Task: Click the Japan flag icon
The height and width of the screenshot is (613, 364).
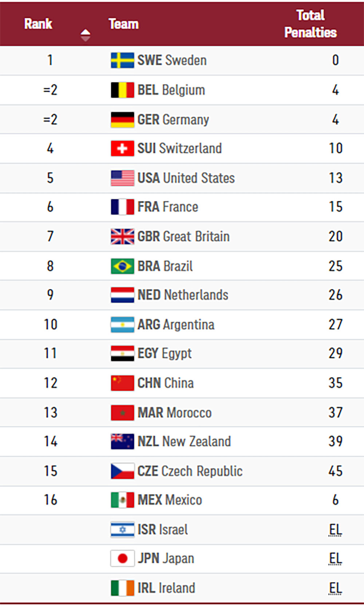Action: [122, 558]
